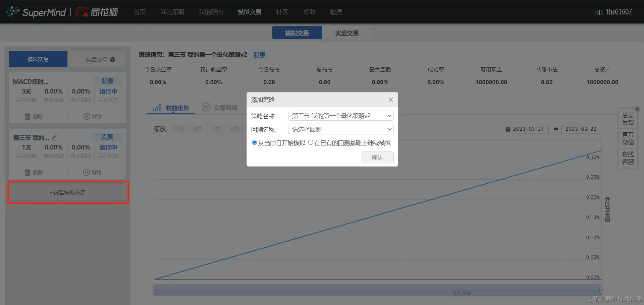Edit the 第三节 strategy name via pencil icon
This screenshot has height=305, width=644.
(x=55, y=137)
